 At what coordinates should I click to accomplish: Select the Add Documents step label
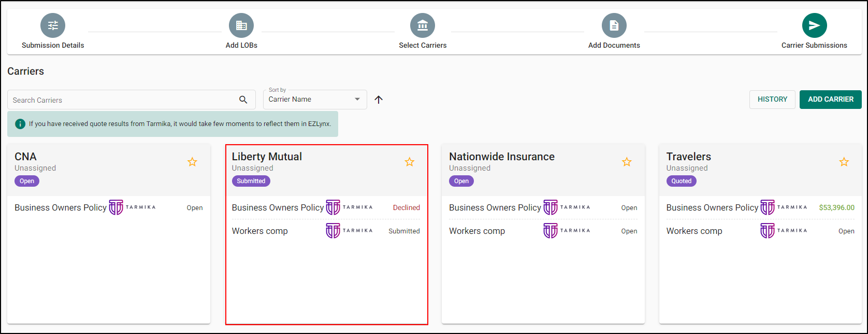(x=614, y=45)
